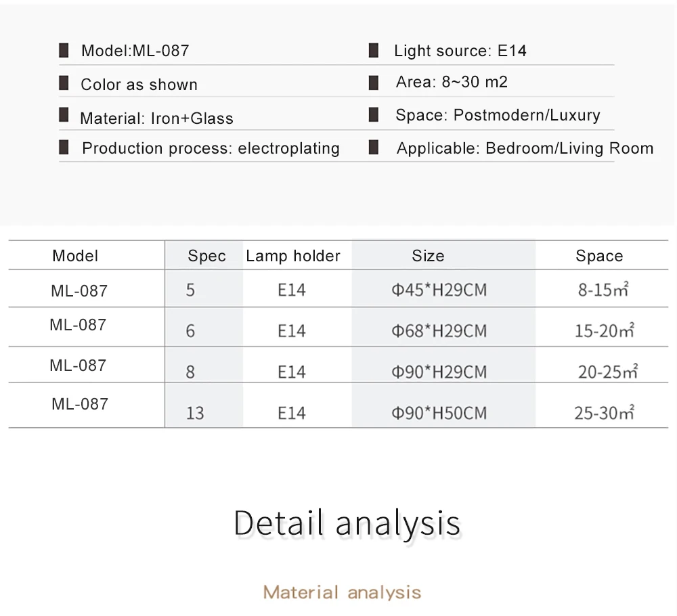This screenshot has height=616, width=677.
Task: Click the 8-15㎡ space cell
Action: click(604, 289)
